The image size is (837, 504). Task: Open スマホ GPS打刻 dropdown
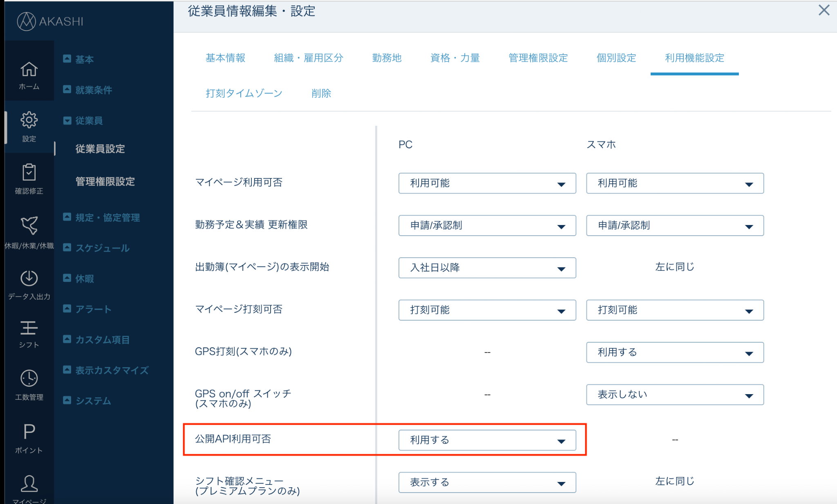click(675, 352)
